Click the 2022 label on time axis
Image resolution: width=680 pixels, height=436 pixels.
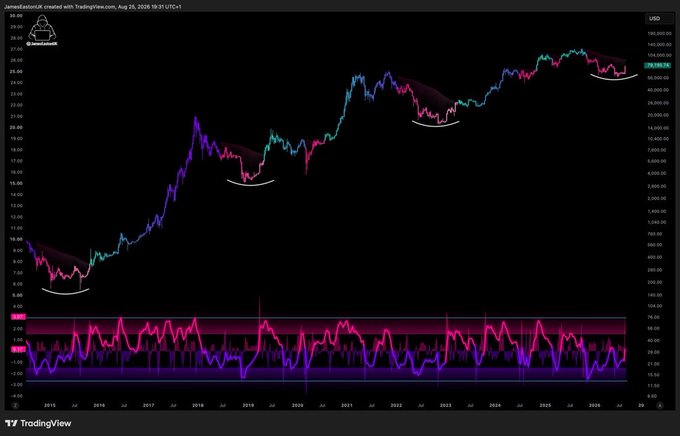click(x=396, y=405)
